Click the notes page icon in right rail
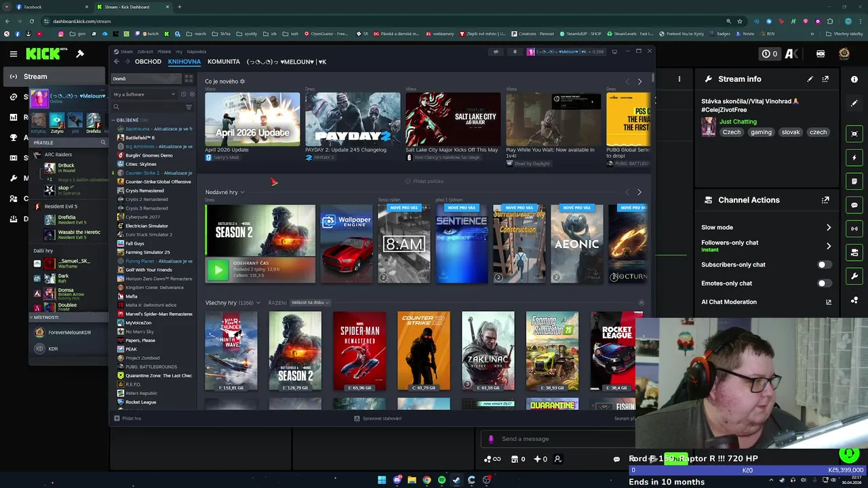868x488 pixels. 854,181
